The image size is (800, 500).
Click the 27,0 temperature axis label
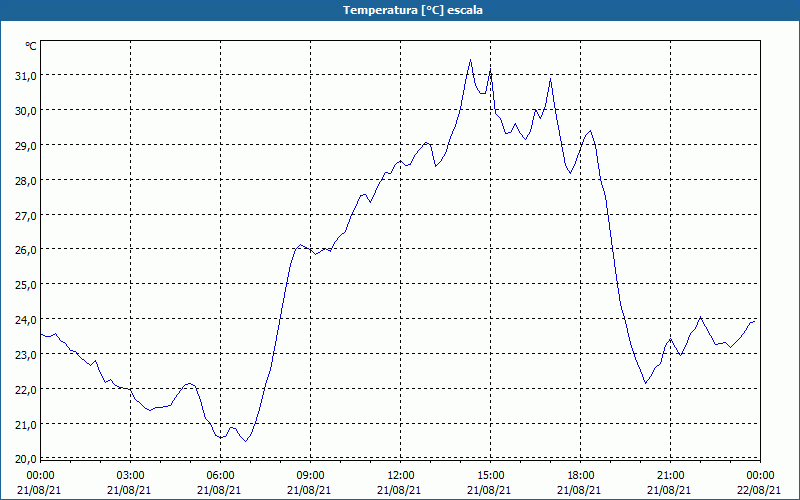coord(26,215)
